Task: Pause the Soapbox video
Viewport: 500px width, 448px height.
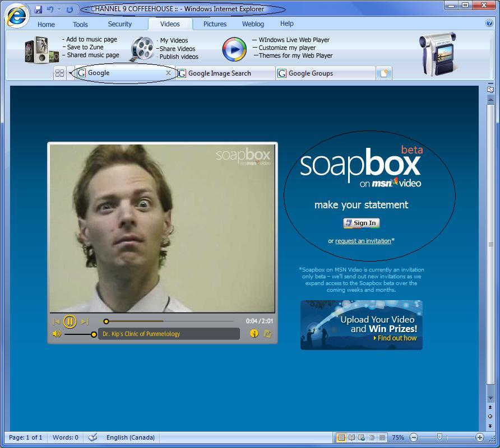Action: [70, 321]
